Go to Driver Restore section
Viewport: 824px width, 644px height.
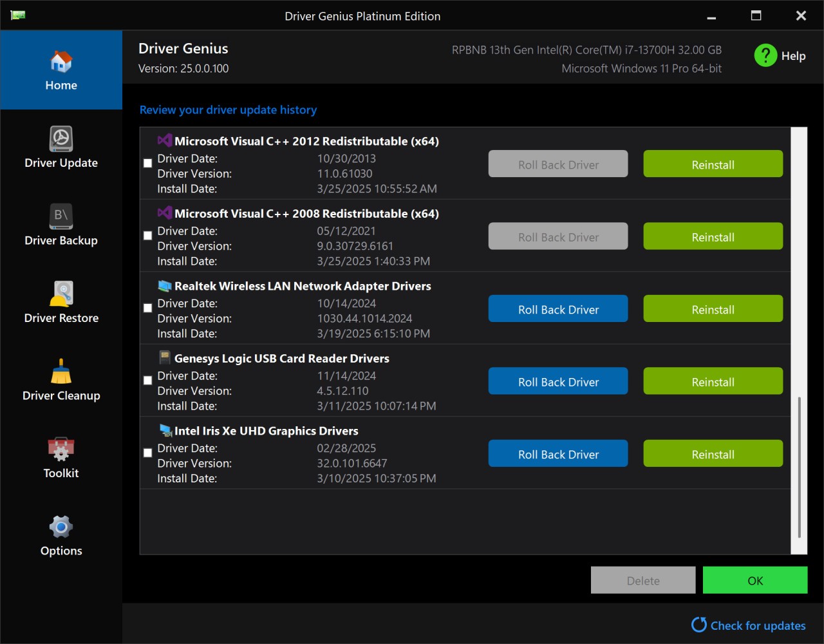pos(61,294)
